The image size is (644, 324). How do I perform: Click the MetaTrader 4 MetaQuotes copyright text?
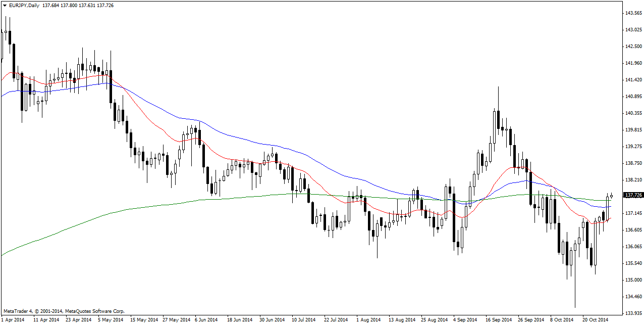point(64,311)
